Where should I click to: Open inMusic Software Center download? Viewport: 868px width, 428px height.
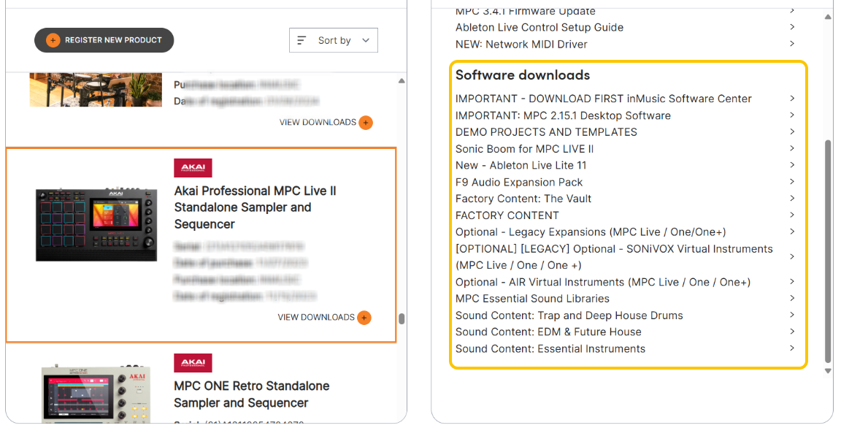(604, 99)
